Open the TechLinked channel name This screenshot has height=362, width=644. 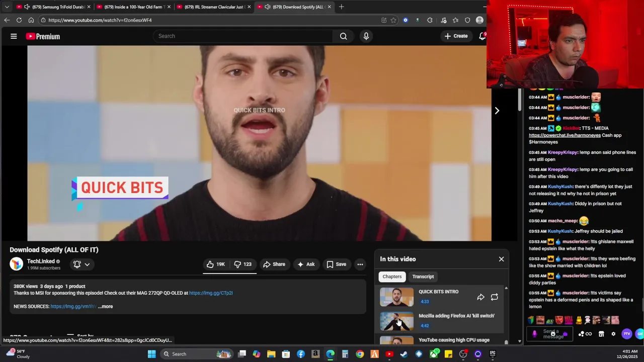41,261
